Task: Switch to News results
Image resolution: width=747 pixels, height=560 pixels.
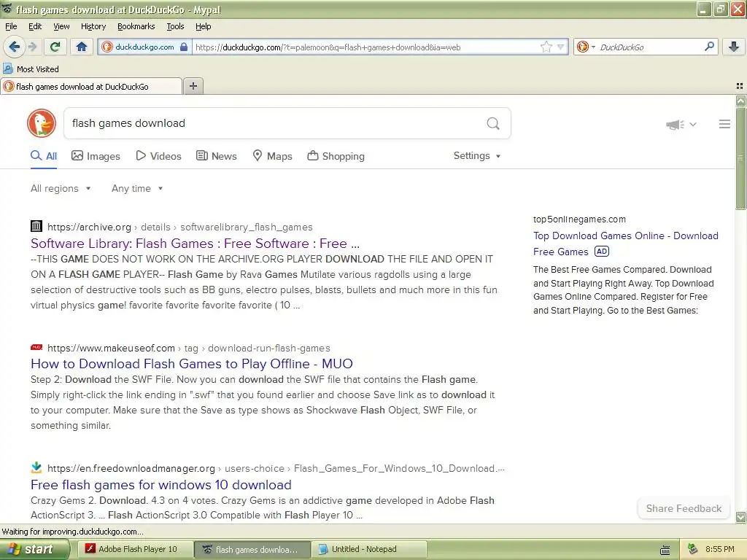Action: click(217, 156)
